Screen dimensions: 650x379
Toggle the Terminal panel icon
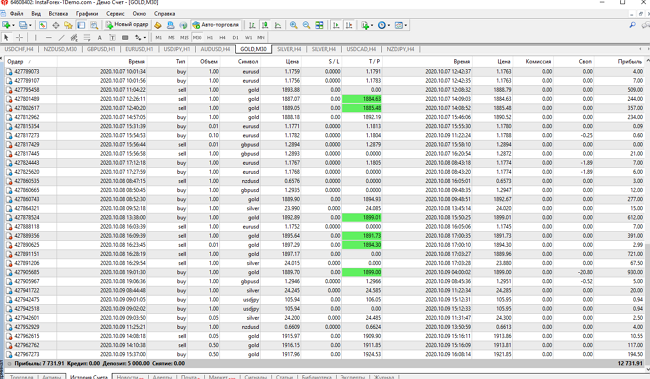click(81, 25)
